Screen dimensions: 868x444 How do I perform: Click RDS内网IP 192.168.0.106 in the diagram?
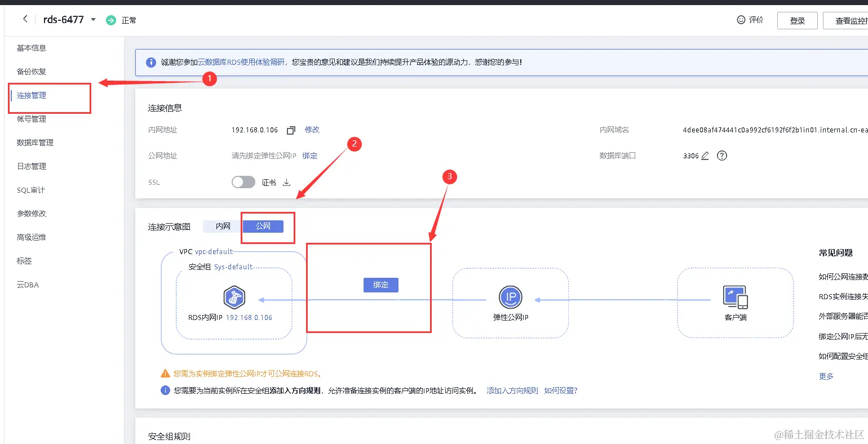231,318
